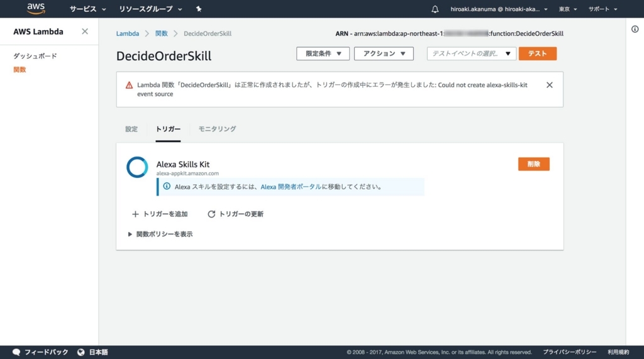The height and width of the screenshot is (359, 644).
Task: Open プライバシーポリシー link
Action: click(x=570, y=352)
